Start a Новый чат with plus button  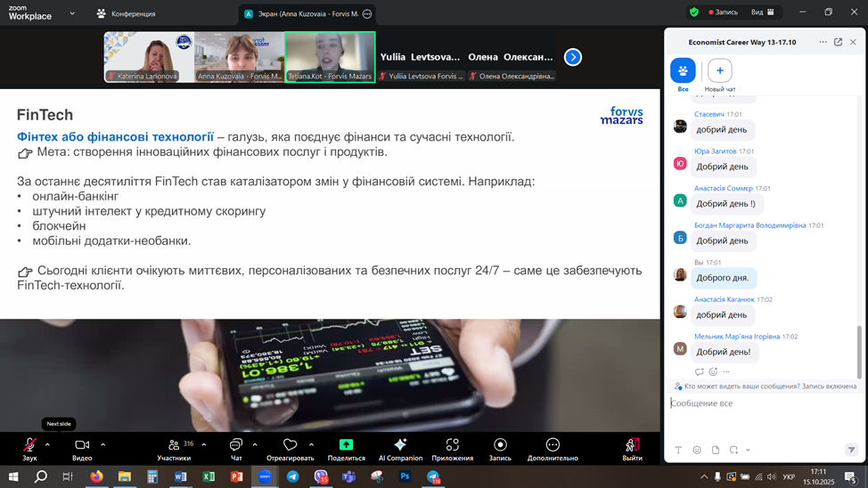point(720,71)
